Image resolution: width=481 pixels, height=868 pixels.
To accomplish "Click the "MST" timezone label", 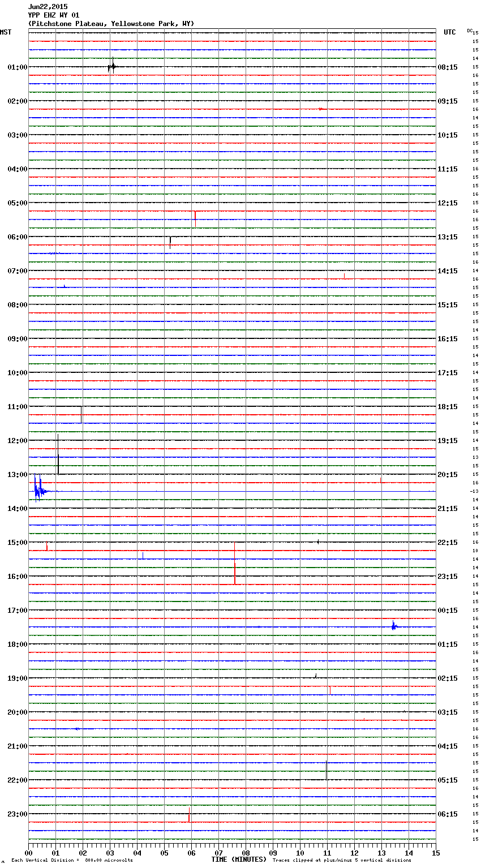I will tap(6, 32).
